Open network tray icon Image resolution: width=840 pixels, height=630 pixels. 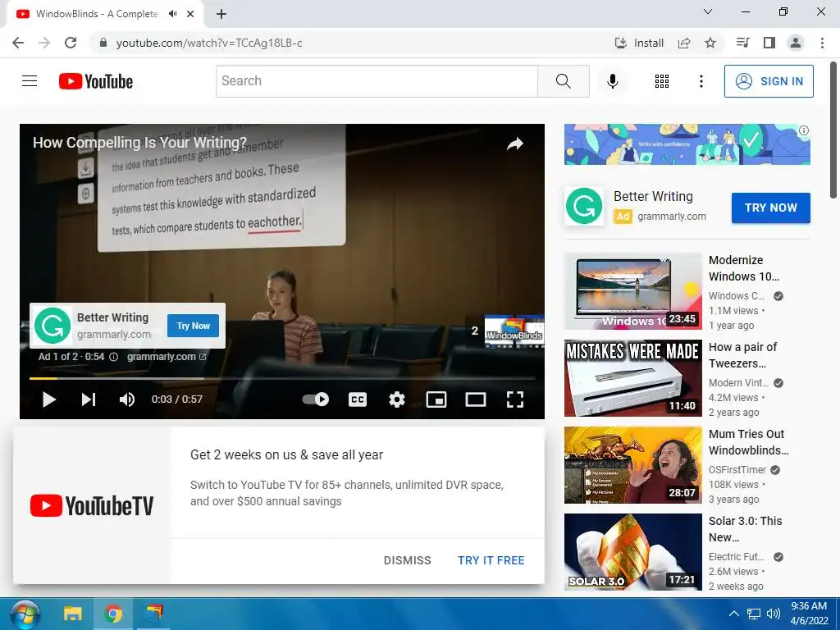754,614
